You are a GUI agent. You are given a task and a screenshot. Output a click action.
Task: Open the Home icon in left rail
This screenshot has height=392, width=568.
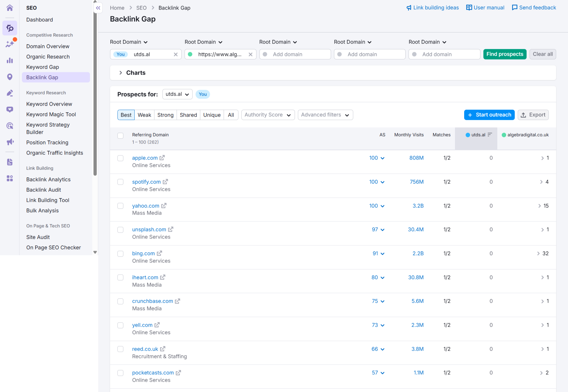[x=10, y=8]
